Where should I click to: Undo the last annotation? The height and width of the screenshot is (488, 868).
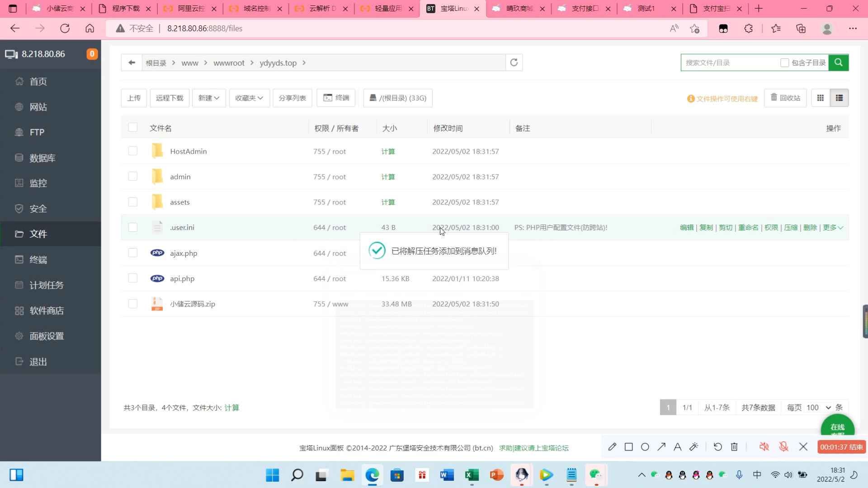(x=718, y=447)
